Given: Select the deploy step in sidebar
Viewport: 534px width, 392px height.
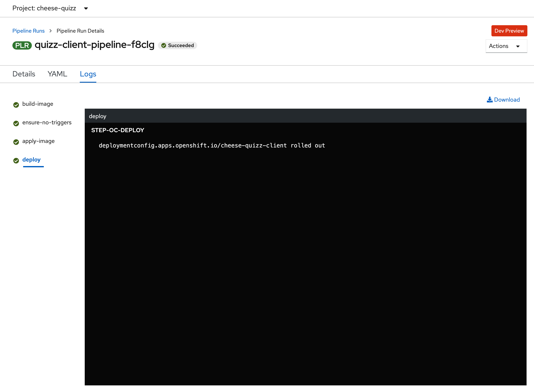Looking at the screenshot, I should click(x=31, y=159).
